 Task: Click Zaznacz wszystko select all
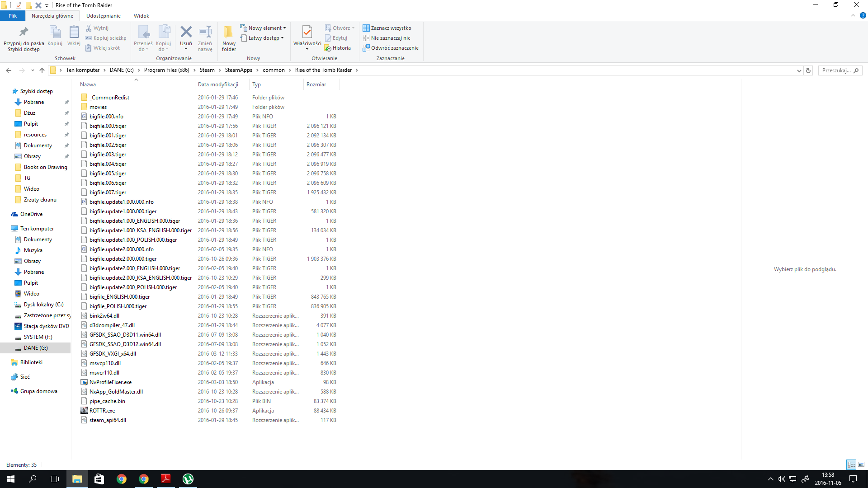click(387, 28)
